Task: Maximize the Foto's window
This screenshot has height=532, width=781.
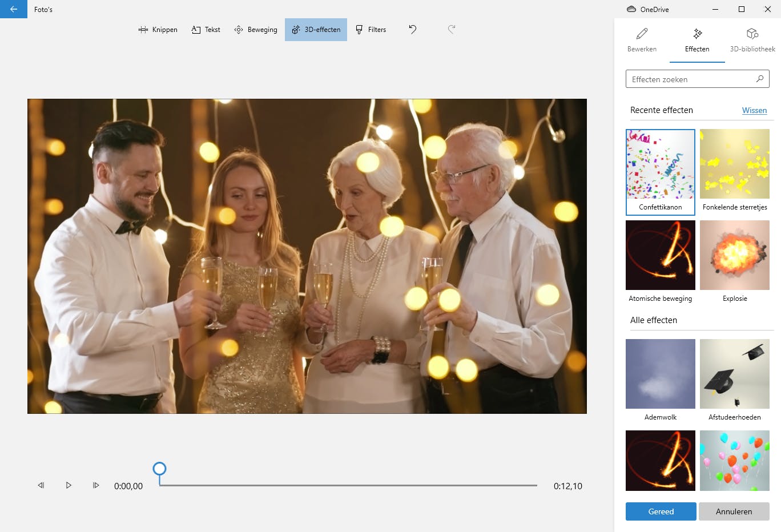Action: [742, 9]
